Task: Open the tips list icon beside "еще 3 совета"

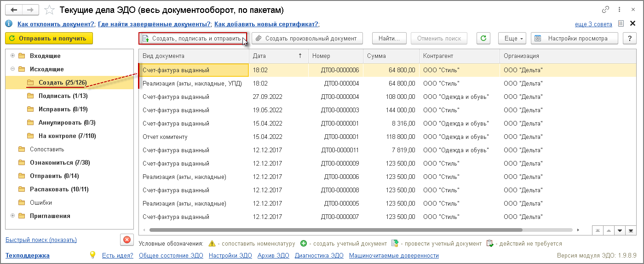Action: pyautogui.click(x=621, y=24)
